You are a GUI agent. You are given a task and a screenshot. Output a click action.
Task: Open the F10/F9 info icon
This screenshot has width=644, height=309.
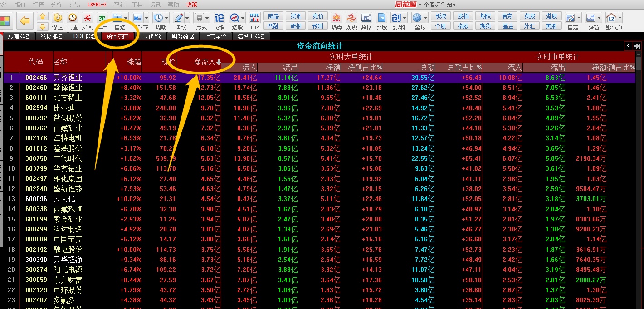tap(138, 17)
